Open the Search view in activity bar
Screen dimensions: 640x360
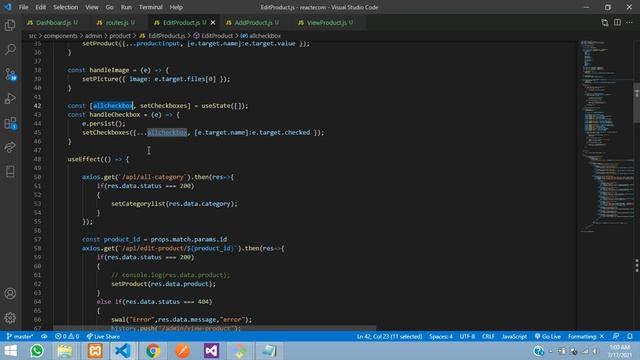(10, 49)
